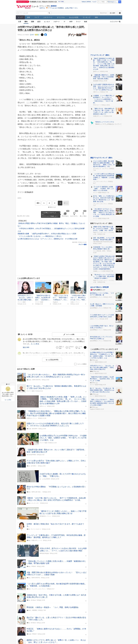
Task: Click the 小泉農相 ranking thumbnail
Action: [119, 98]
